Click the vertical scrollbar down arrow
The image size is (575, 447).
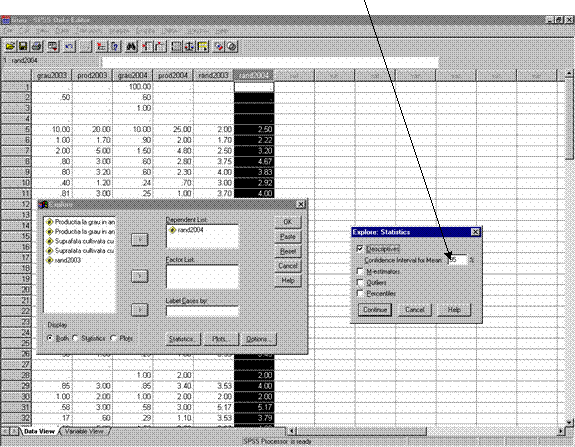[569, 422]
